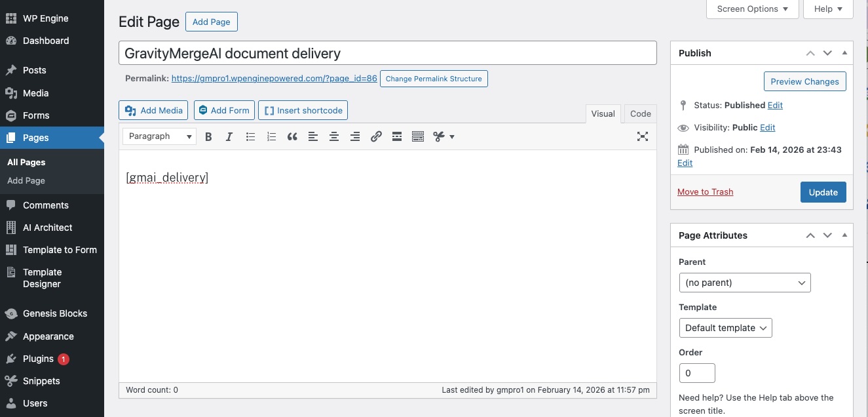Viewport: 868px width, 417px height.
Task: Align text to the right
Action: [355, 137]
